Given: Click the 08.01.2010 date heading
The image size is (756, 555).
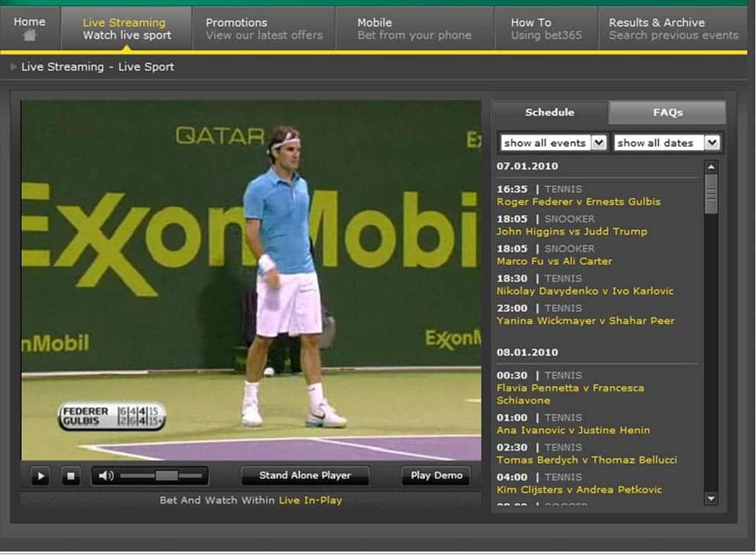Looking at the screenshot, I should click(527, 352).
